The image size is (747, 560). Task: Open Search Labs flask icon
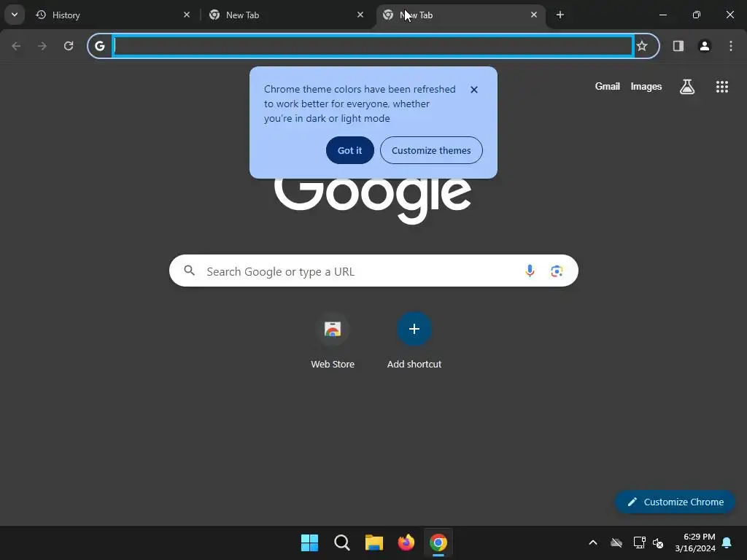coord(687,87)
